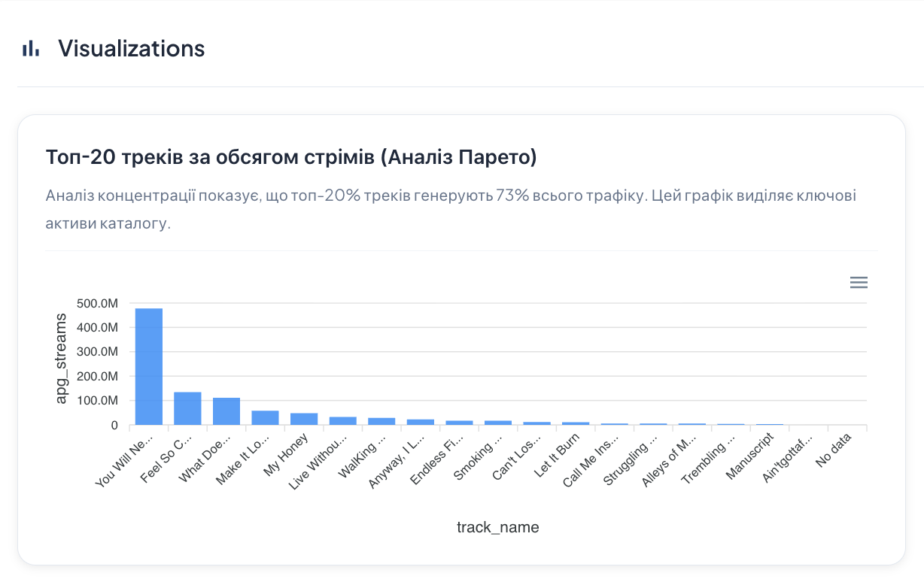Image resolution: width=924 pixels, height=585 pixels.
Task: Click the Visualizations bar chart icon
Action: tap(31, 49)
